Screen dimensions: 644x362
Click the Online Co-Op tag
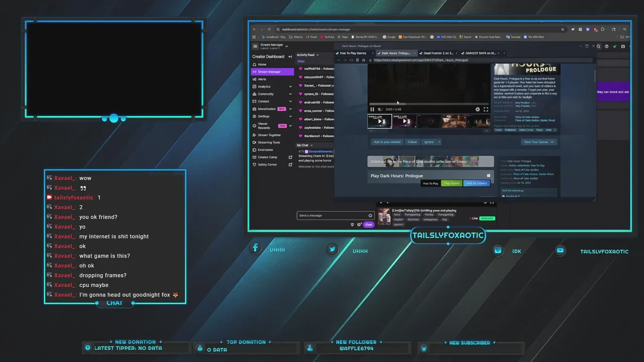click(526, 130)
